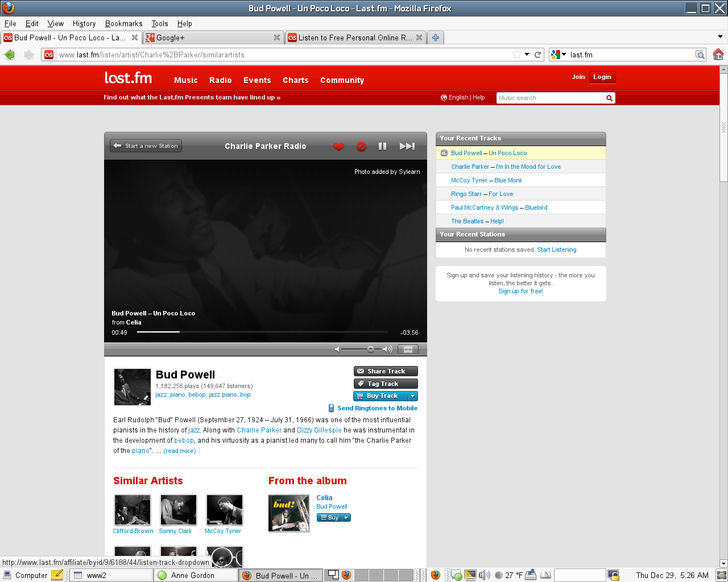Open the Firefox History menu
The height and width of the screenshot is (582, 728).
coord(84,23)
